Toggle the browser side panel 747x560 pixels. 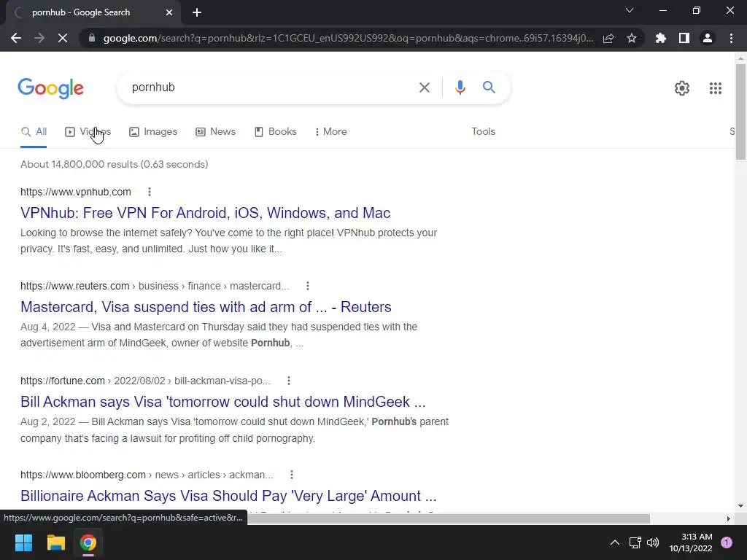click(x=684, y=38)
